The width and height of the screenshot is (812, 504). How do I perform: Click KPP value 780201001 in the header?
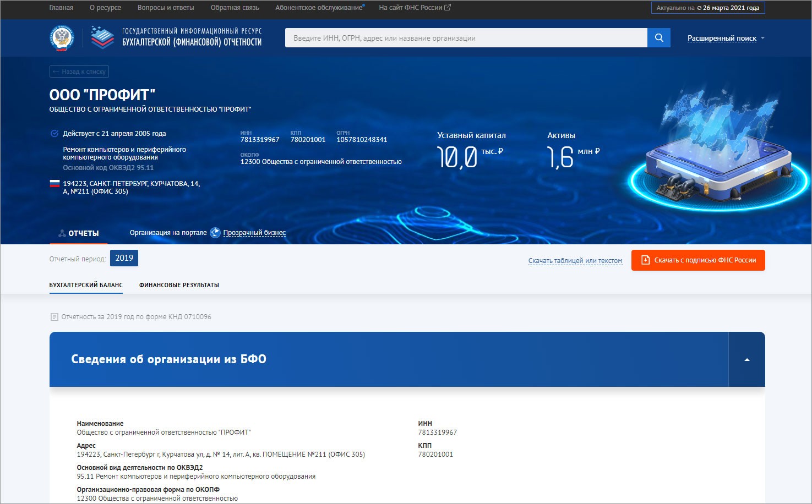coord(308,140)
